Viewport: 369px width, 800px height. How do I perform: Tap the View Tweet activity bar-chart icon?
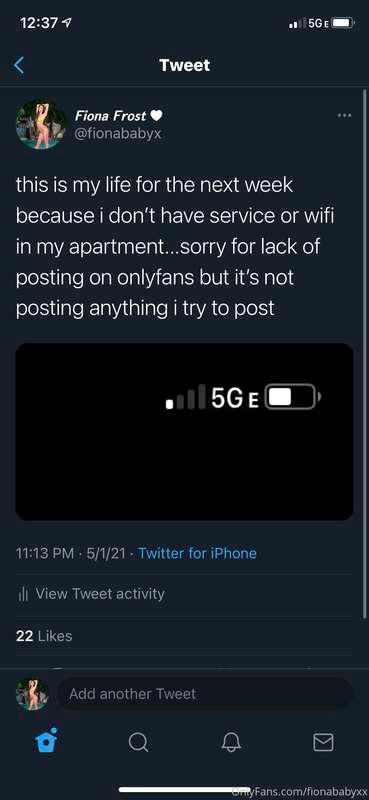point(22,594)
